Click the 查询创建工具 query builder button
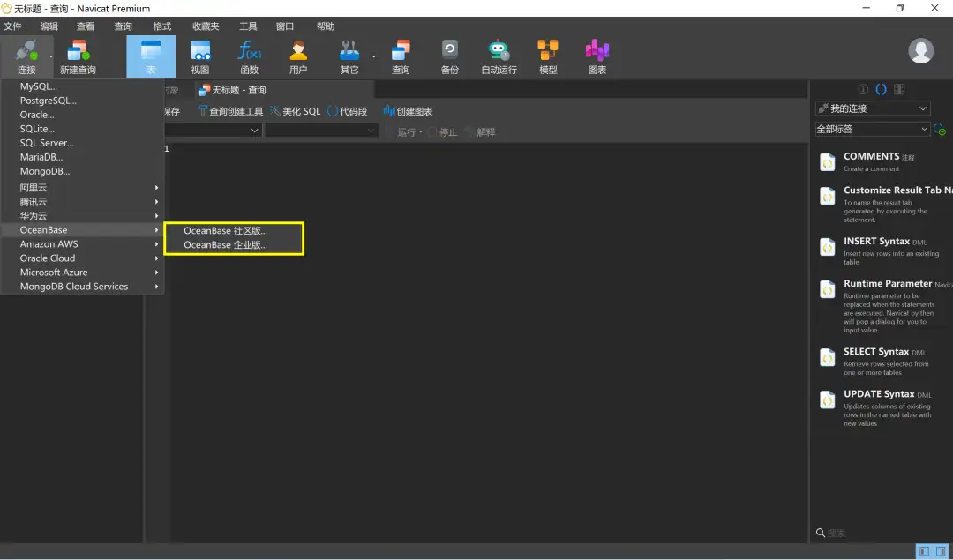The image size is (953, 560). [x=230, y=111]
